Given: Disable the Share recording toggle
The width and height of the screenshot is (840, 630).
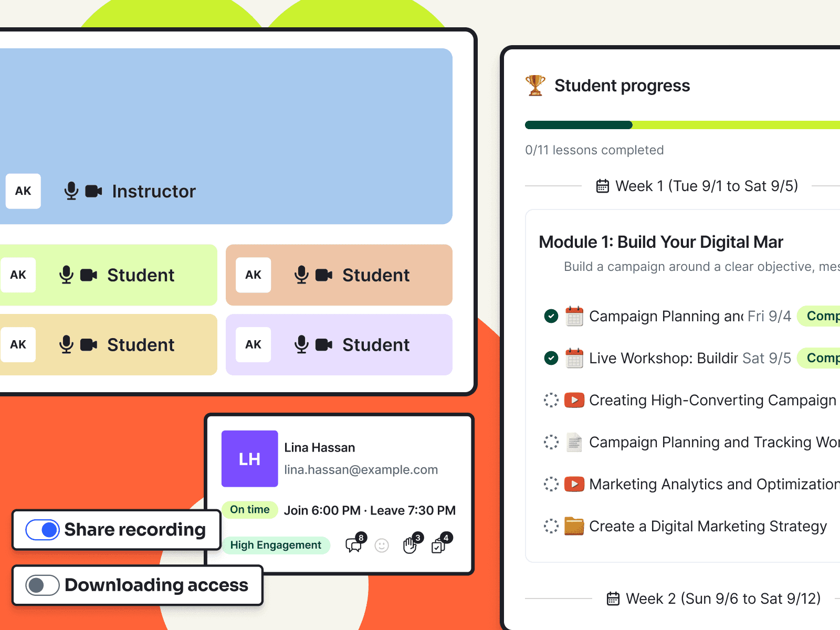Looking at the screenshot, I should point(43,530).
